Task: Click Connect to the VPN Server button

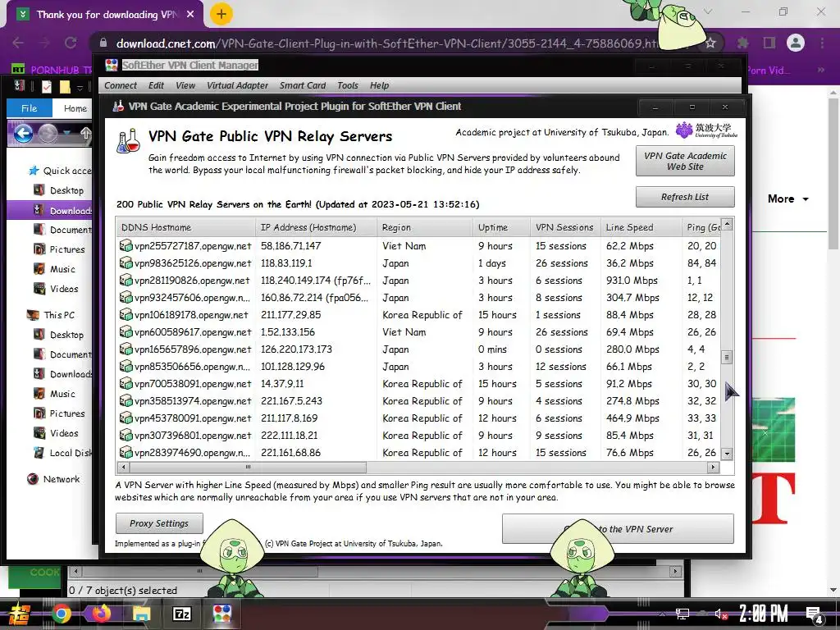Action: (618, 529)
